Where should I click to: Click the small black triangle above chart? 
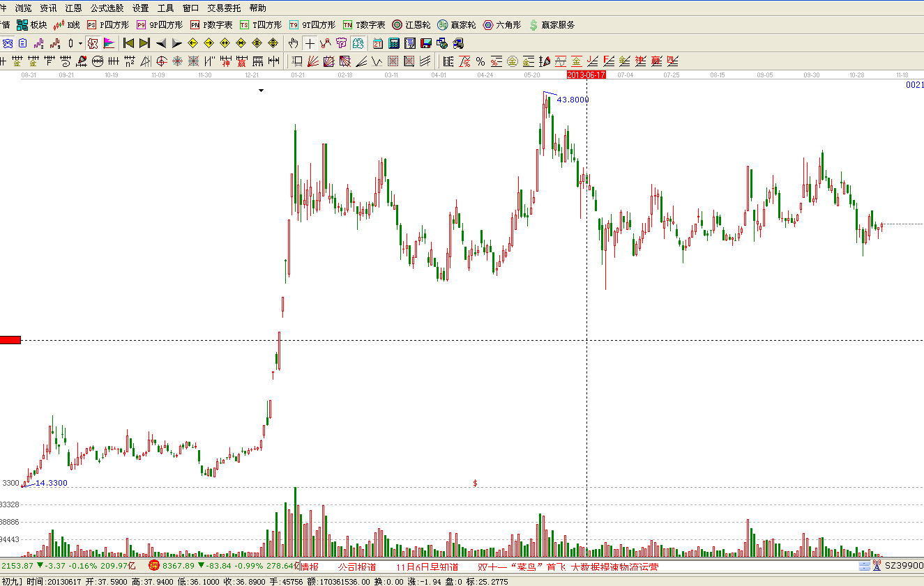click(x=262, y=90)
